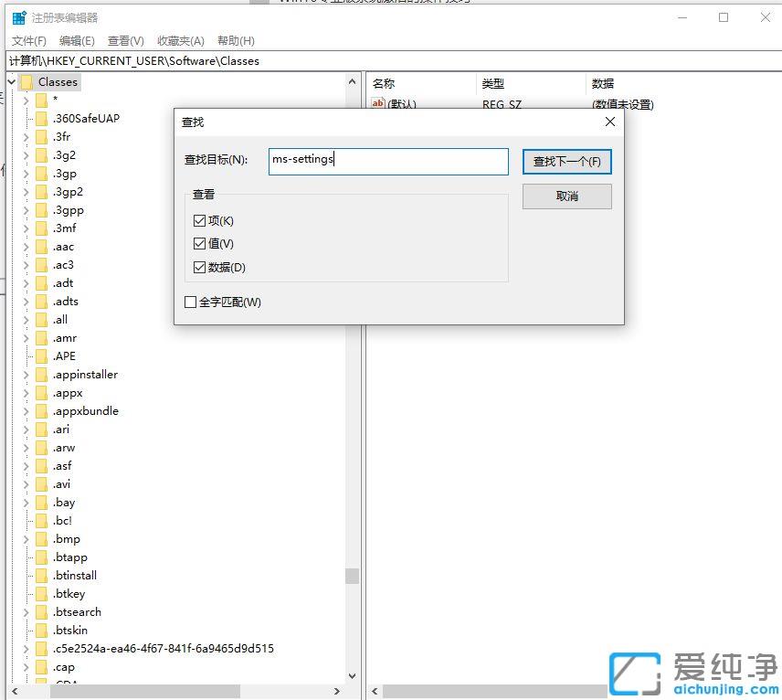Open the 收藏夹(A) menu
The width and height of the screenshot is (782, 700).
point(179,40)
